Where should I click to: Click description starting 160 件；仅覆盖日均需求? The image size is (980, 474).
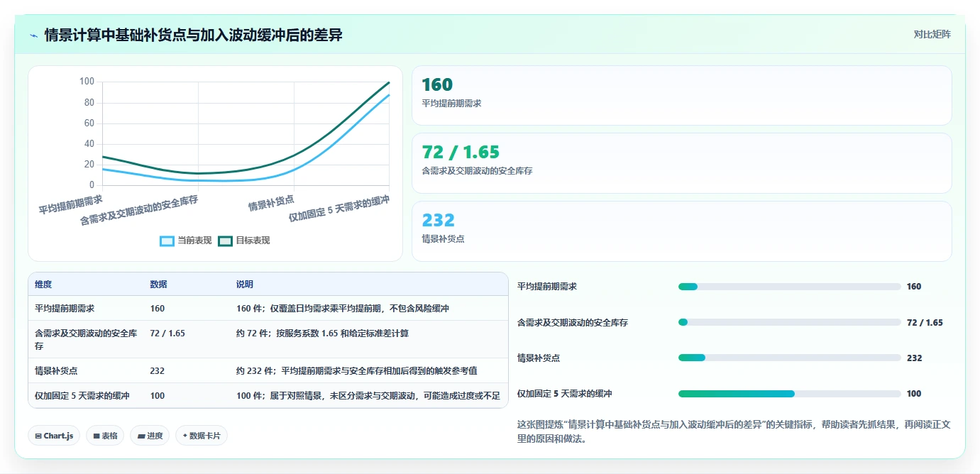tap(343, 309)
